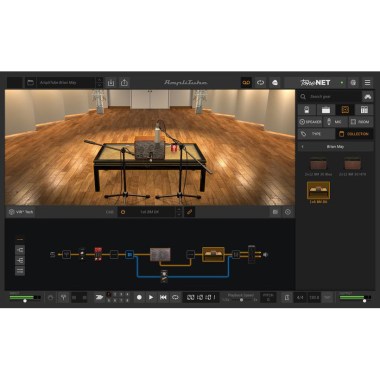Open the hamburger main menu
Viewport: 380px width, 380px height.
point(367,82)
